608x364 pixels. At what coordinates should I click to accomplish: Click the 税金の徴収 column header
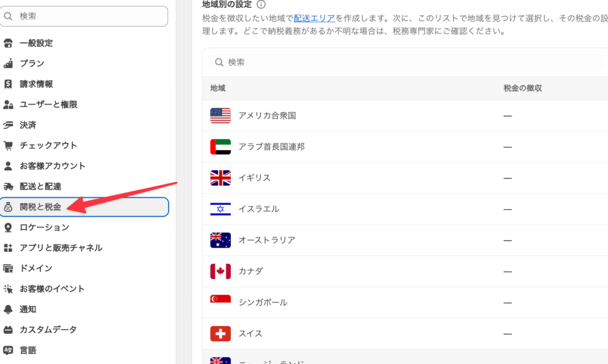tap(522, 88)
